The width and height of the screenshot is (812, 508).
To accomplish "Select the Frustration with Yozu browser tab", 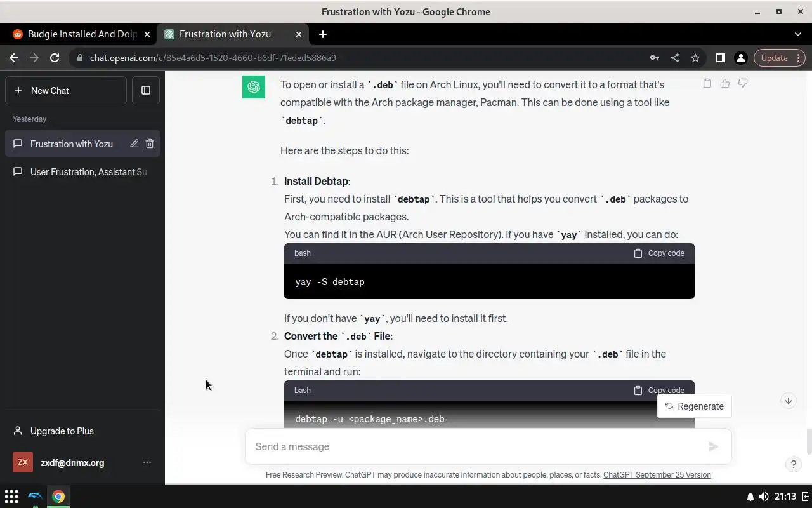I will pyautogui.click(x=233, y=34).
